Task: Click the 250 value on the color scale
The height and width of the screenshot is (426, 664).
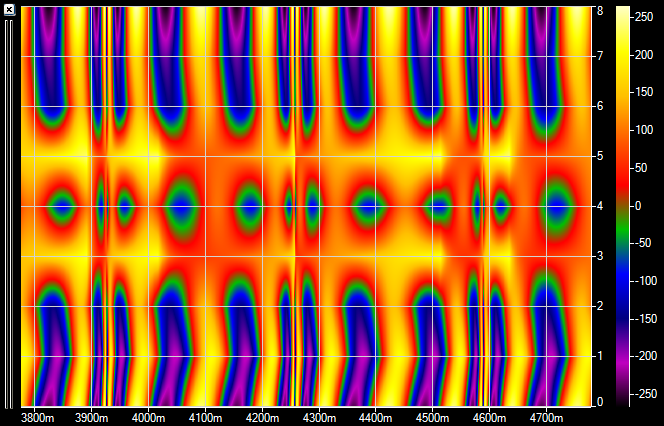Action: coord(644,17)
